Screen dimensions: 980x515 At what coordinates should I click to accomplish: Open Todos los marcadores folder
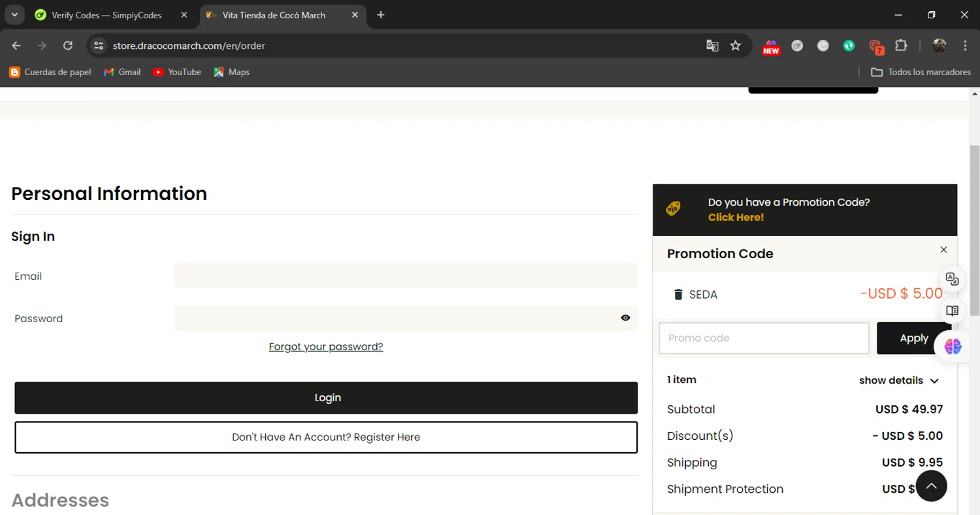click(x=921, y=72)
